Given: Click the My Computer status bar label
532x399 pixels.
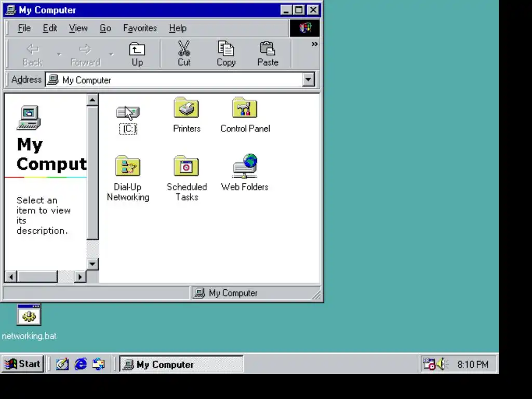Looking at the screenshot, I should click(233, 293).
